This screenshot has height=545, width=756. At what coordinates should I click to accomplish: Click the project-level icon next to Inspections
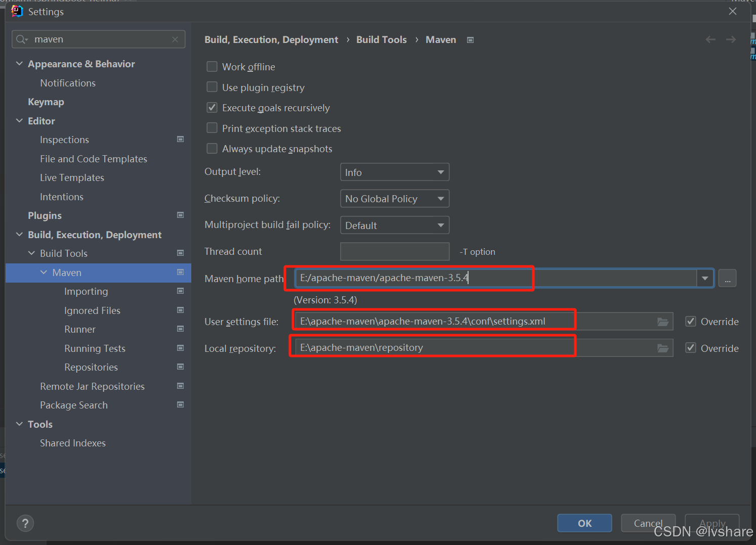(180, 139)
